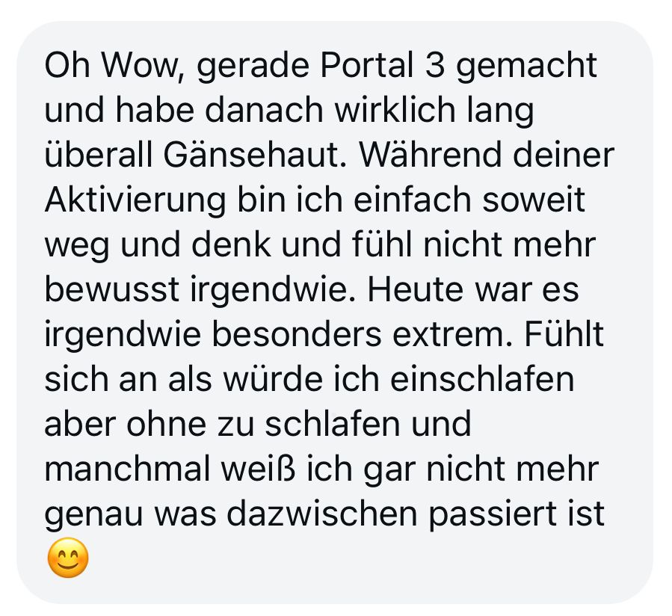Click the word "extrem" in the message
The image size is (672, 616).
(x=451, y=335)
